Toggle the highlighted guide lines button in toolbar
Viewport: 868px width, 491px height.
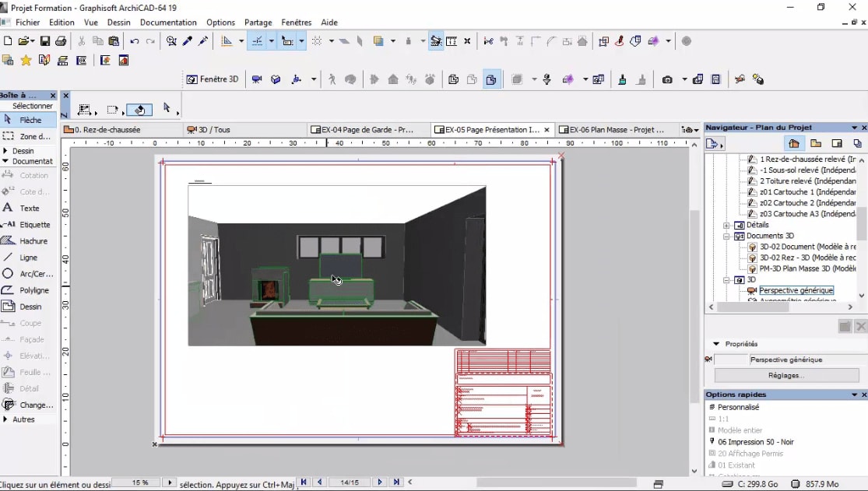coord(258,41)
